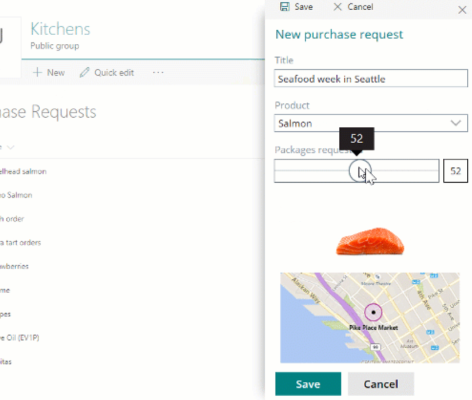Expand the column header chevron under Requests

[10, 147]
